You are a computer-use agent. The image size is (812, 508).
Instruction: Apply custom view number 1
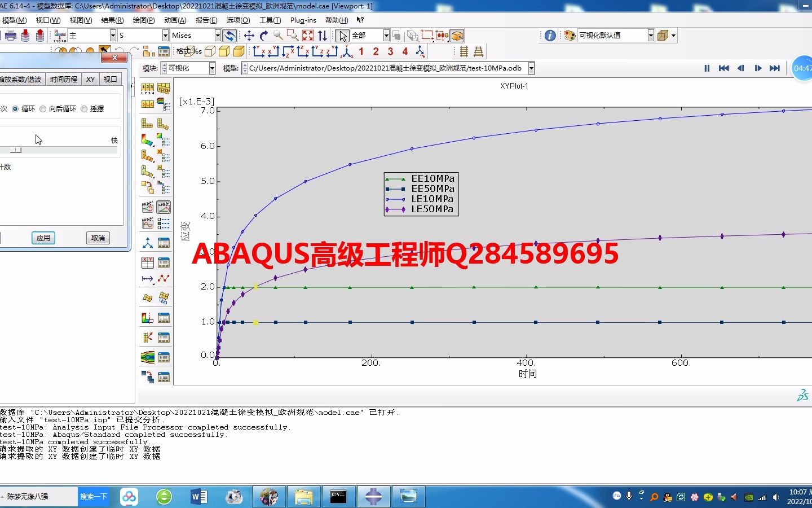pos(361,51)
